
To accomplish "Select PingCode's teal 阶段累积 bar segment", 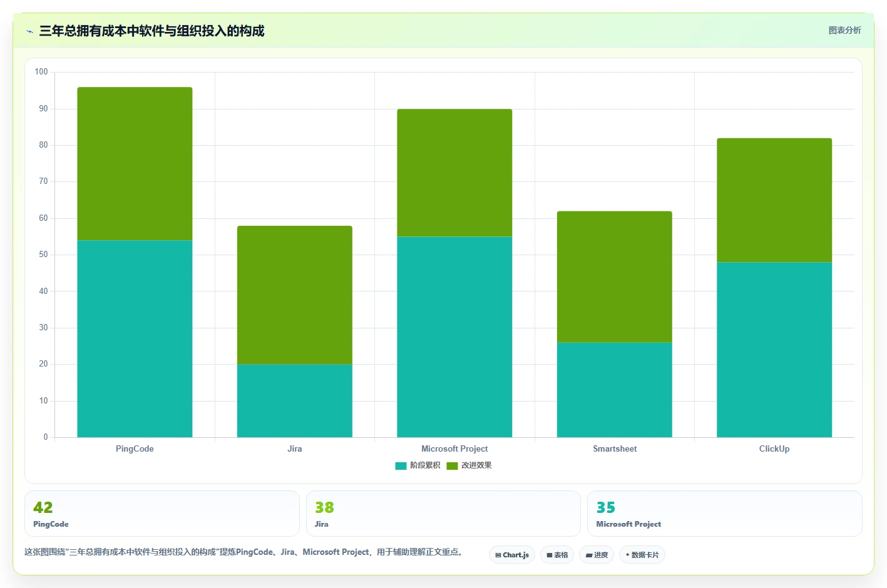I will [x=135, y=338].
